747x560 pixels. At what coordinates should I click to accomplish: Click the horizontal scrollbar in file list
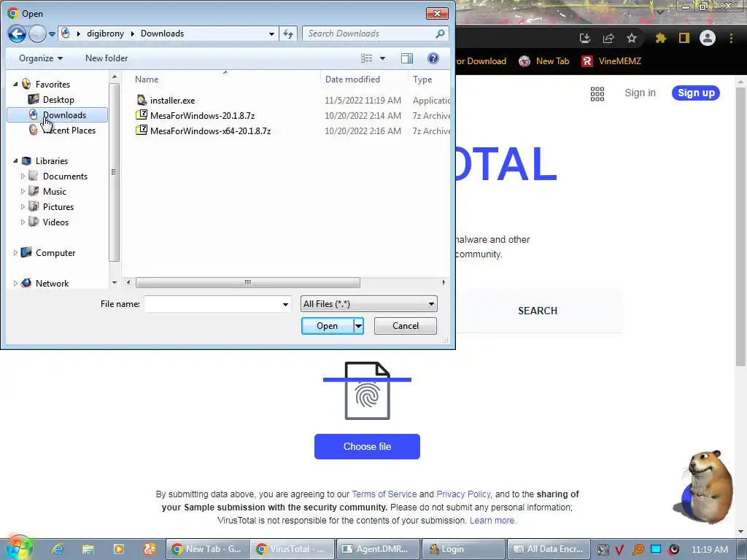tap(248, 282)
